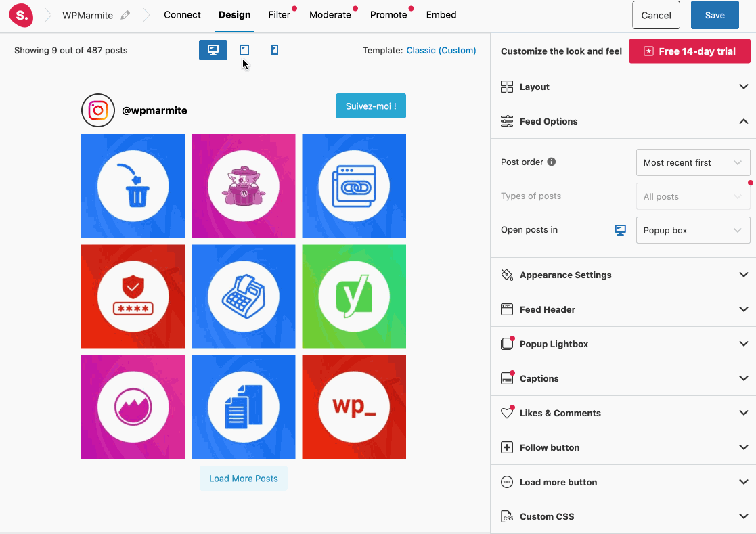This screenshot has width=756, height=534.
Task: Open the document copies post thumbnail
Action: [x=244, y=407]
